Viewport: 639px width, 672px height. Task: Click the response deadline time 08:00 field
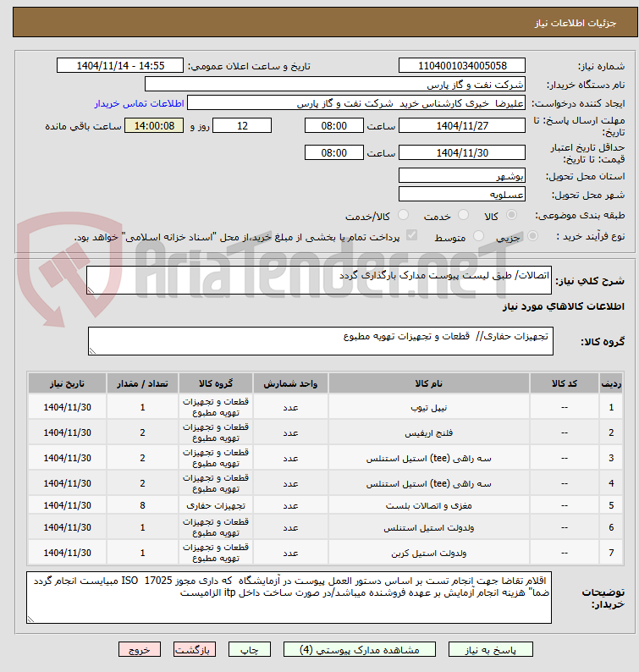333,125
